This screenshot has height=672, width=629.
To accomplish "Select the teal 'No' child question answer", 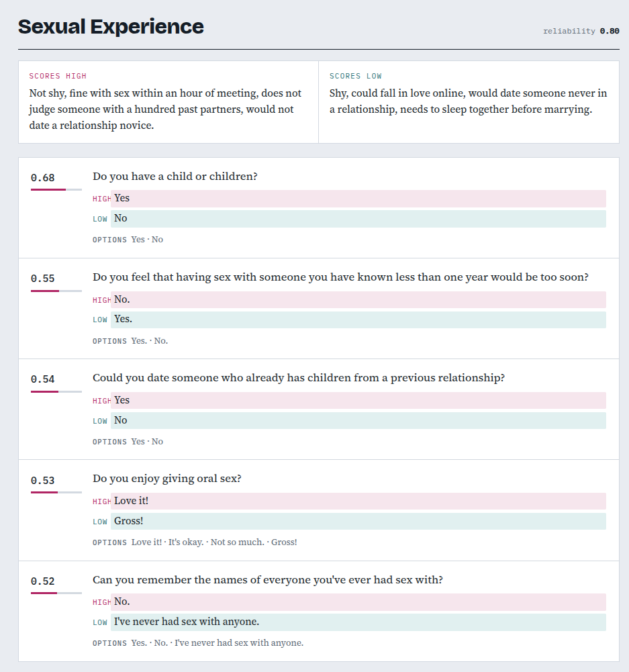I will (358, 219).
